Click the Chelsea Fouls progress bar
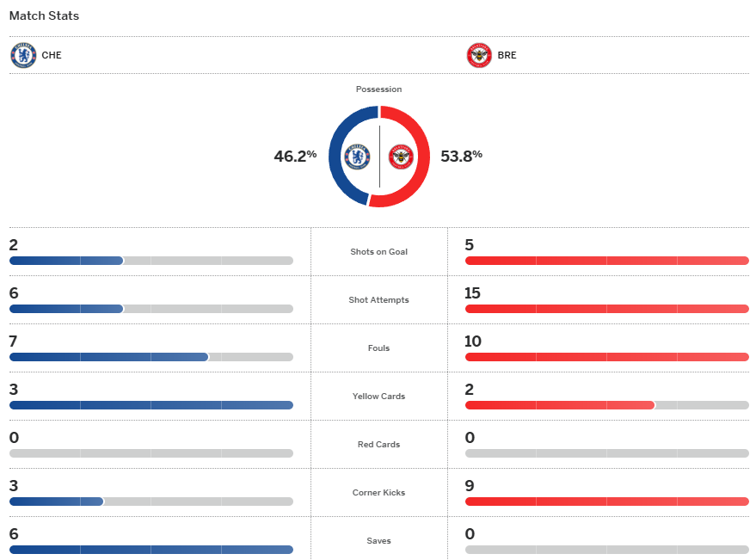Image resolution: width=756 pixels, height=560 pixels. 151,357
